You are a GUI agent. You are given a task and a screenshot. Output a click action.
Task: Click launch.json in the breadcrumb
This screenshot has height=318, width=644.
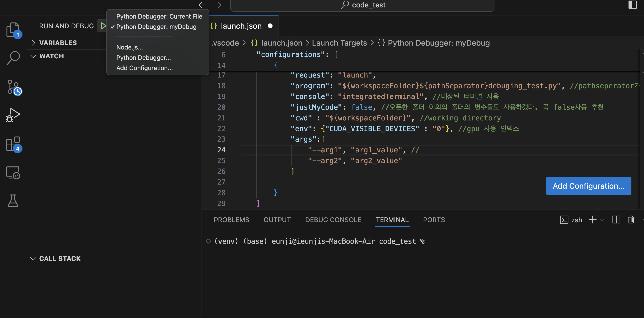point(282,43)
